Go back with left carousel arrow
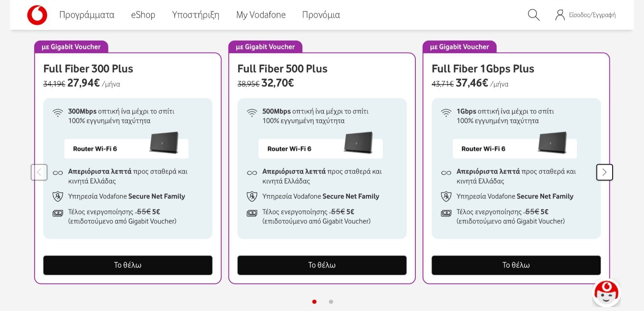The width and height of the screenshot is (644, 311). (39, 172)
